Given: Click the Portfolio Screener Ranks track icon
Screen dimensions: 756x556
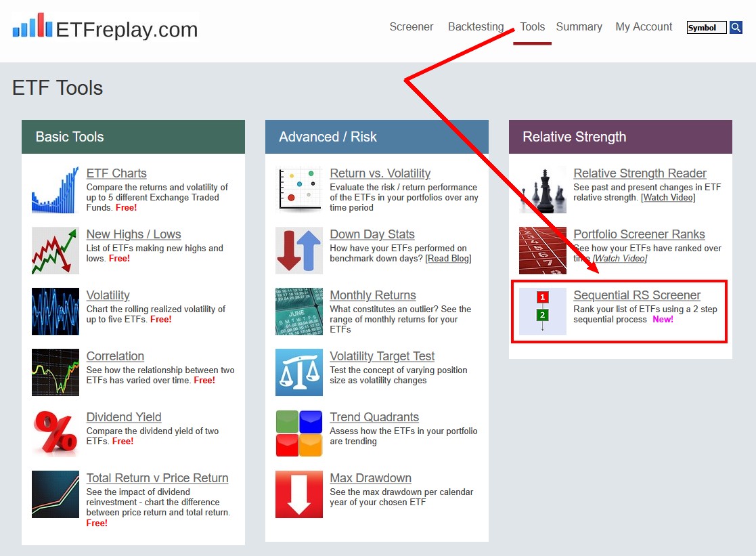Looking at the screenshot, I should (x=542, y=251).
